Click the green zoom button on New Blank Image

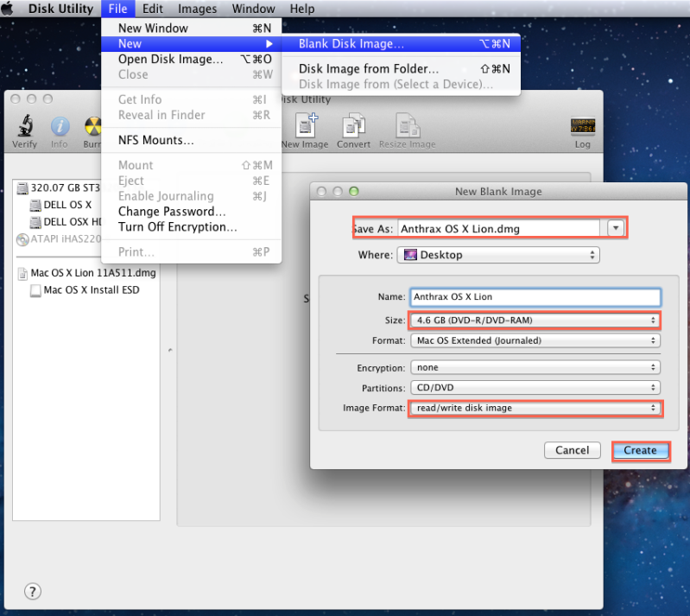click(x=354, y=191)
